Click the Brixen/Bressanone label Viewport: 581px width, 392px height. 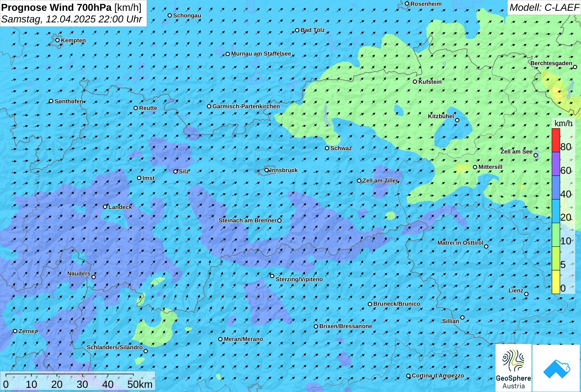pos(346,326)
